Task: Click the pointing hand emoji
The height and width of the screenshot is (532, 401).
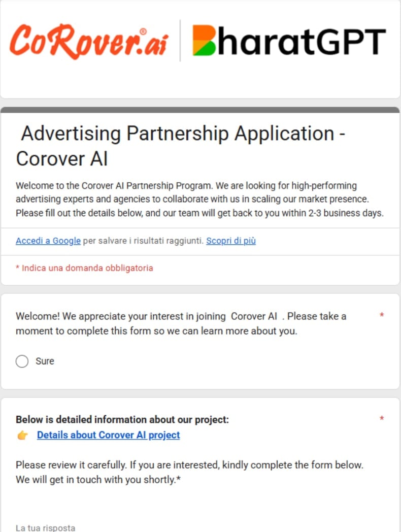Action: click(x=22, y=435)
